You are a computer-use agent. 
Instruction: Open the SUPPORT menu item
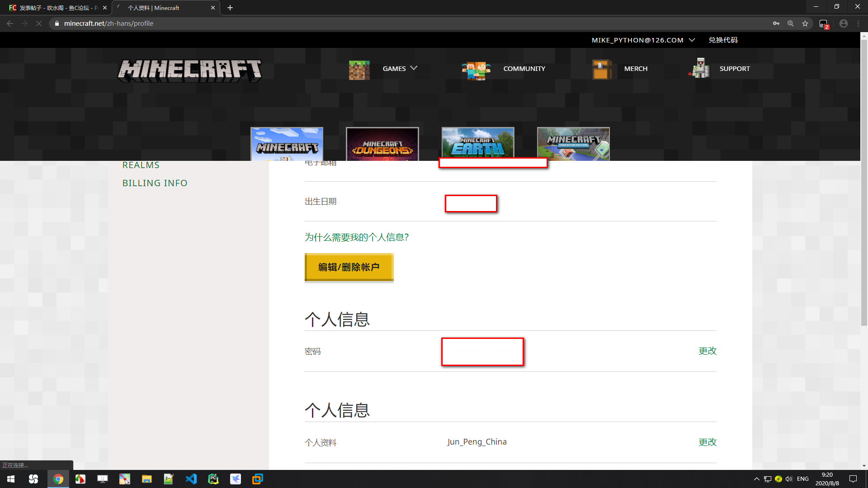735,69
